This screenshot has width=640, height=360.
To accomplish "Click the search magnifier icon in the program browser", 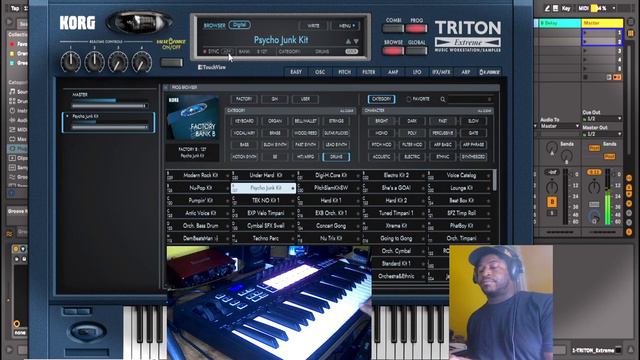I will click(x=442, y=99).
